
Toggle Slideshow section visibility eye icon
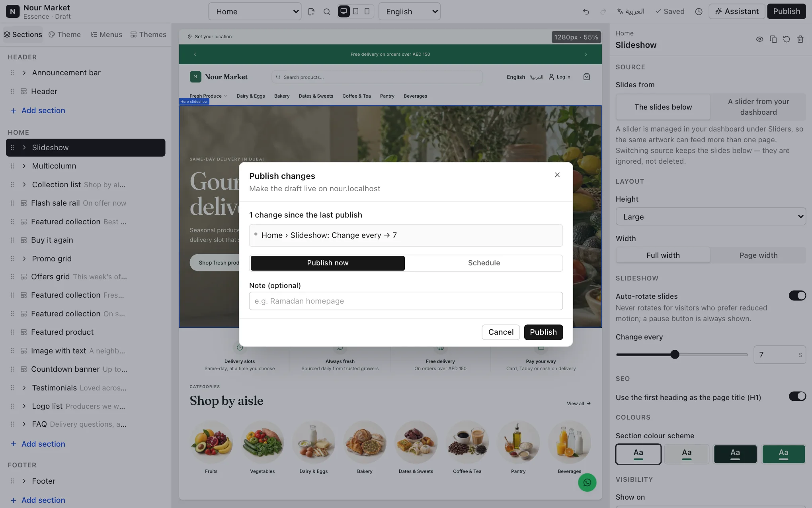[759, 39]
